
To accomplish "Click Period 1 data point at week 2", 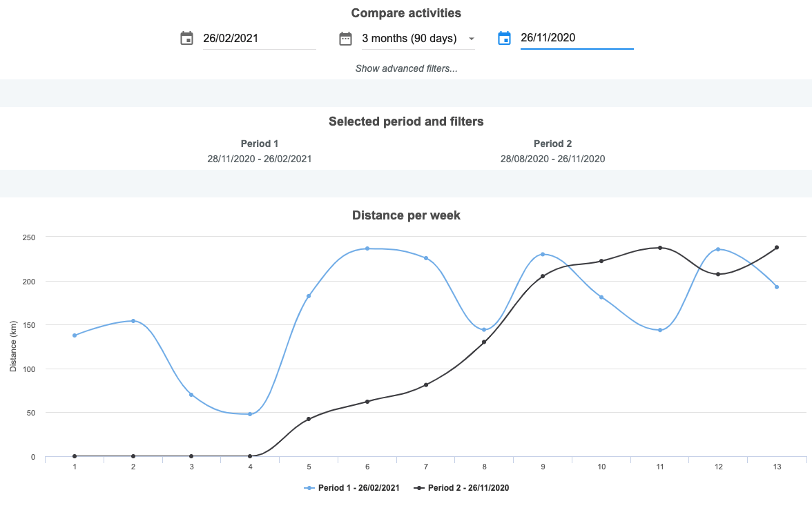I will point(133,321).
